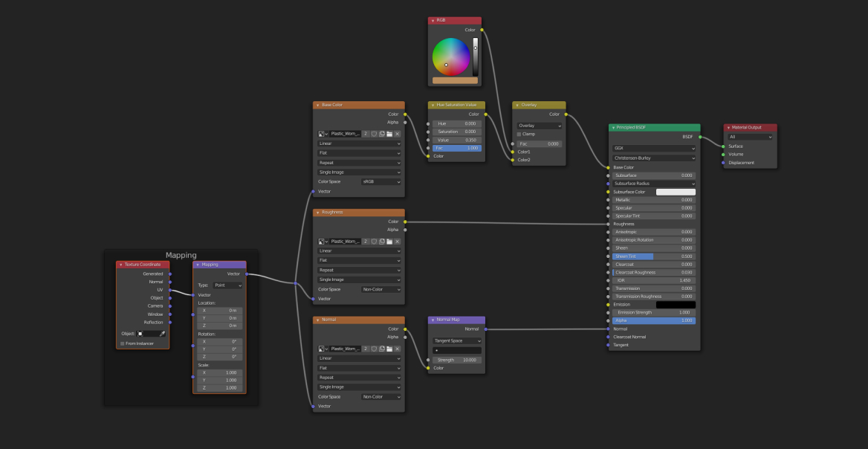Unlink image with X in Normal texture node

(x=397, y=349)
